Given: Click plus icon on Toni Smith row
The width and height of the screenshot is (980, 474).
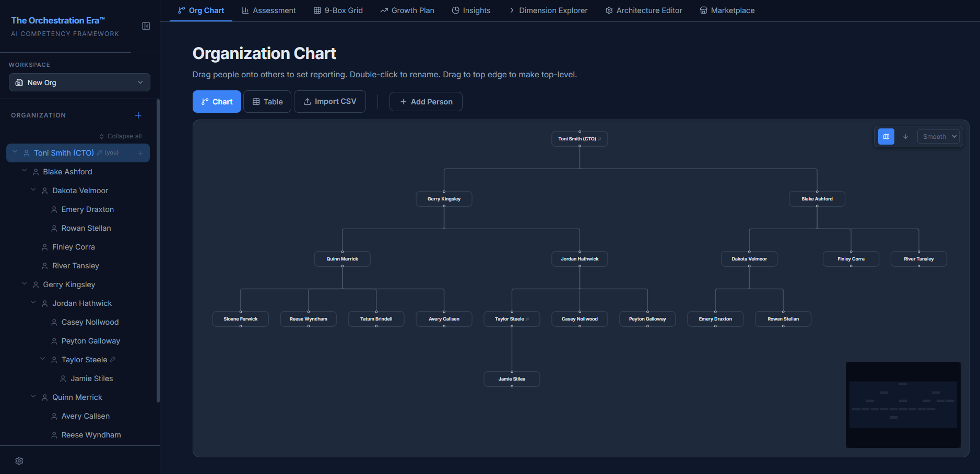Looking at the screenshot, I should 140,153.
